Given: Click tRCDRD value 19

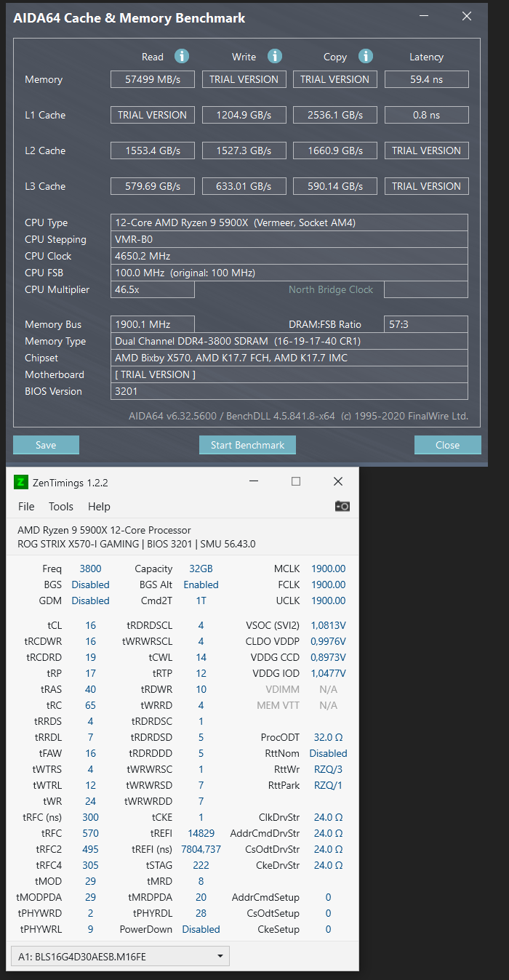Looking at the screenshot, I should [90, 657].
